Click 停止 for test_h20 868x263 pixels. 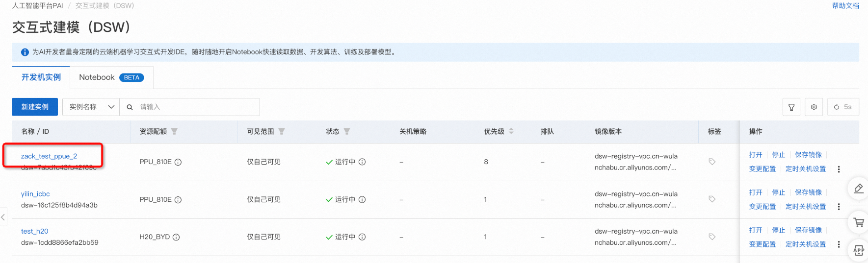pos(779,230)
